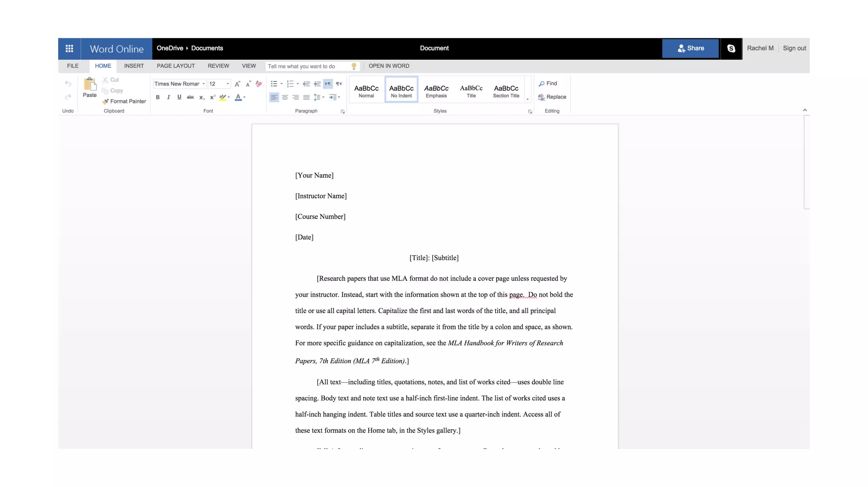Click the Paste clipboard icon
Image resolution: width=868 pixels, height=487 pixels.
(89, 85)
